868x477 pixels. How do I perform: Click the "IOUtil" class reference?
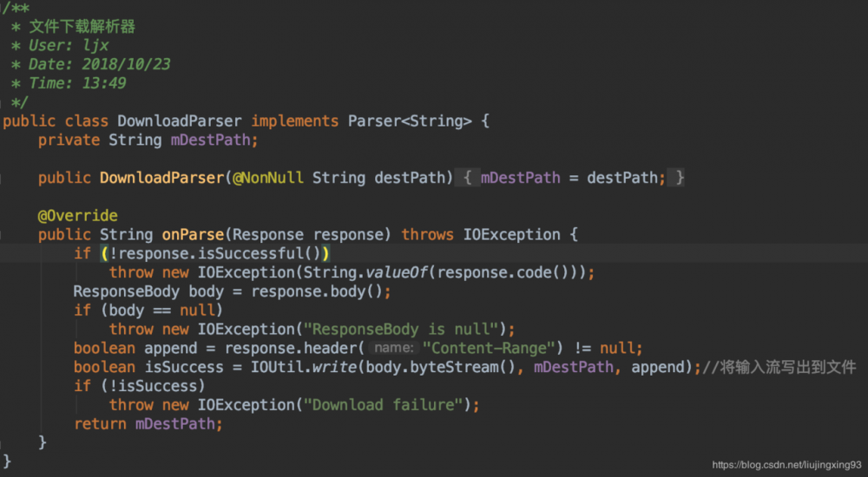277,367
